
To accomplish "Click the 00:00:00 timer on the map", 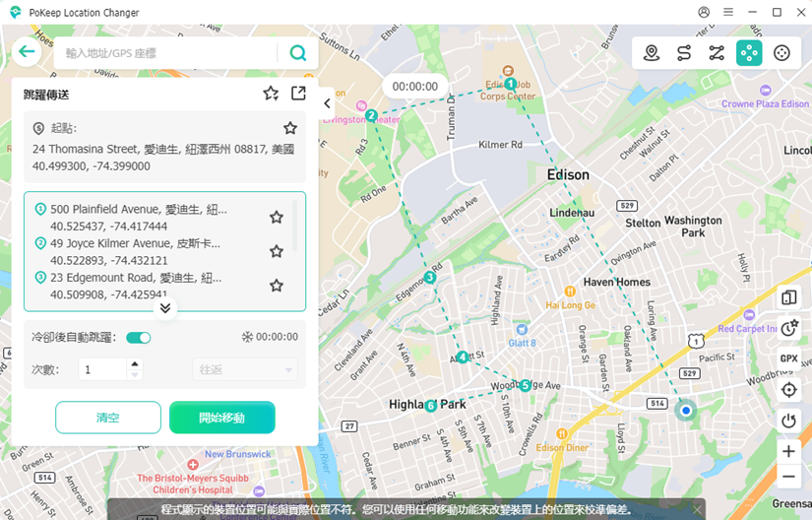I will coord(414,87).
